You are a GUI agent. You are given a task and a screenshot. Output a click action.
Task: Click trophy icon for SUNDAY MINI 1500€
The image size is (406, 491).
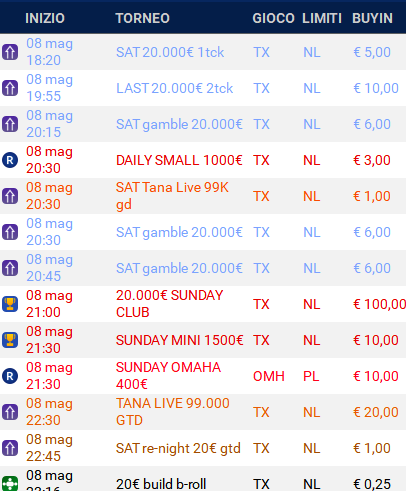10,340
